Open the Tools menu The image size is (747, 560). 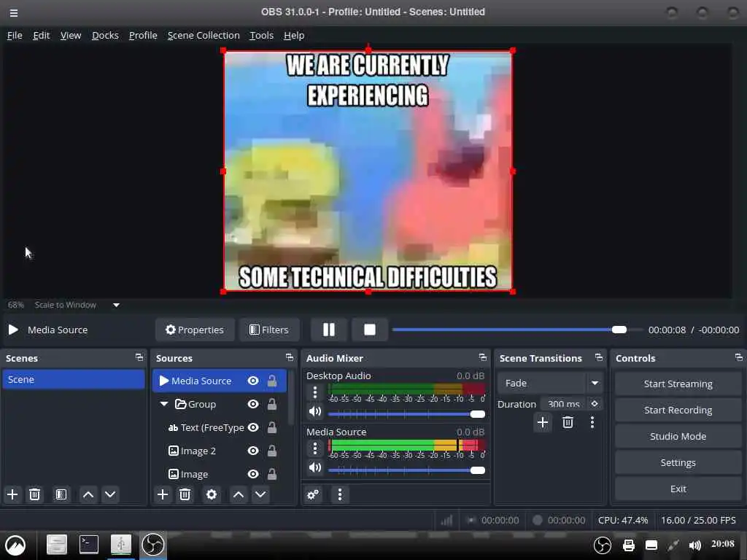[262, 36]
